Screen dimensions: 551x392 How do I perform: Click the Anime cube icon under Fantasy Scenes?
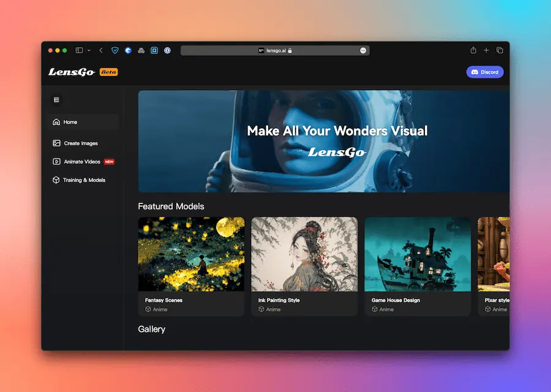[148, 309]
